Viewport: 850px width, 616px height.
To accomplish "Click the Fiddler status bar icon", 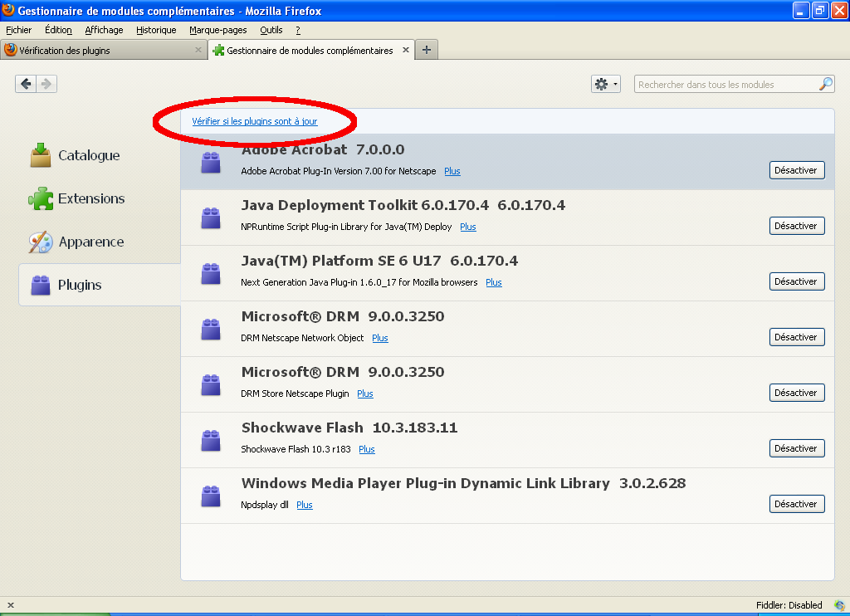I will 840,605.
